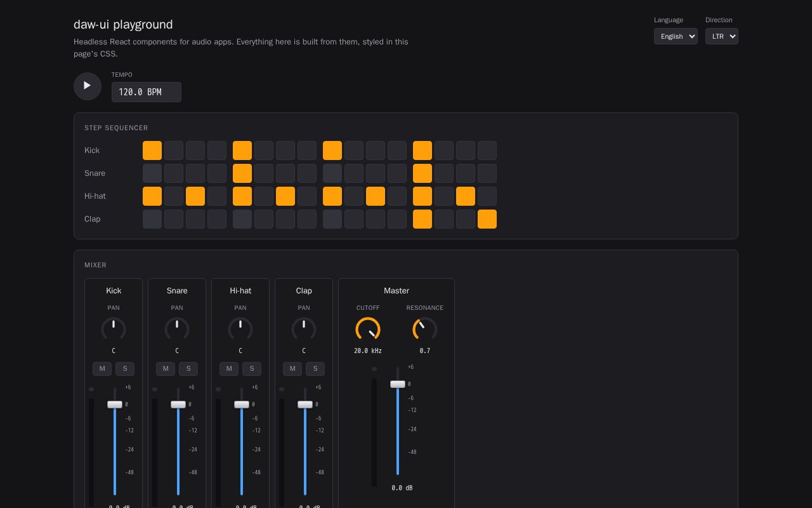
Task: Toggle Clap step 13 off
Action: tap(422, 219)
